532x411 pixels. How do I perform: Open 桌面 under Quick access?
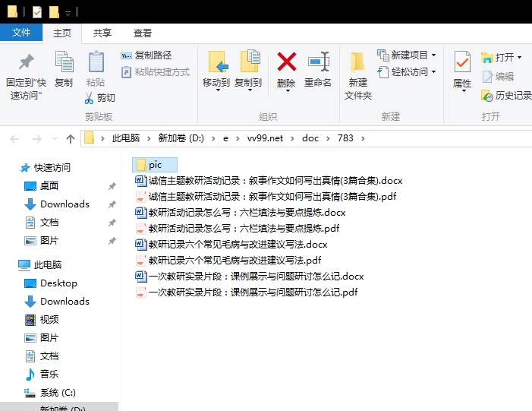(42, 186)
